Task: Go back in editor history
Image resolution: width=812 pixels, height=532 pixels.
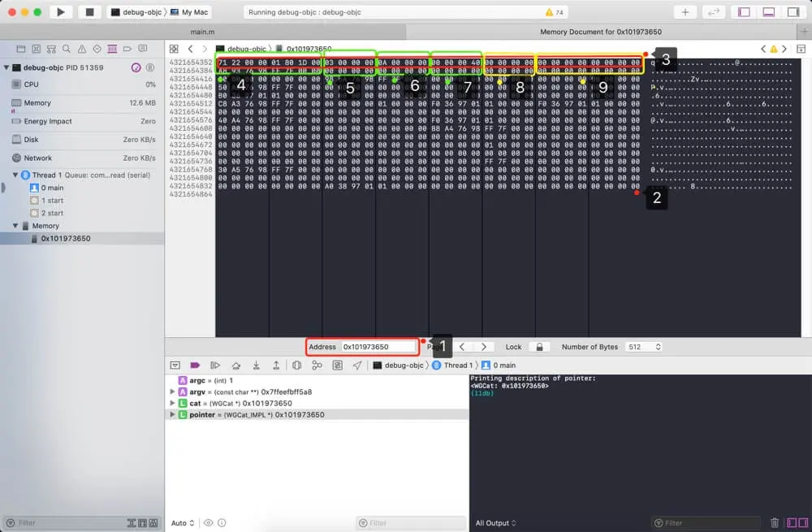Action: [x=191, y=49]
